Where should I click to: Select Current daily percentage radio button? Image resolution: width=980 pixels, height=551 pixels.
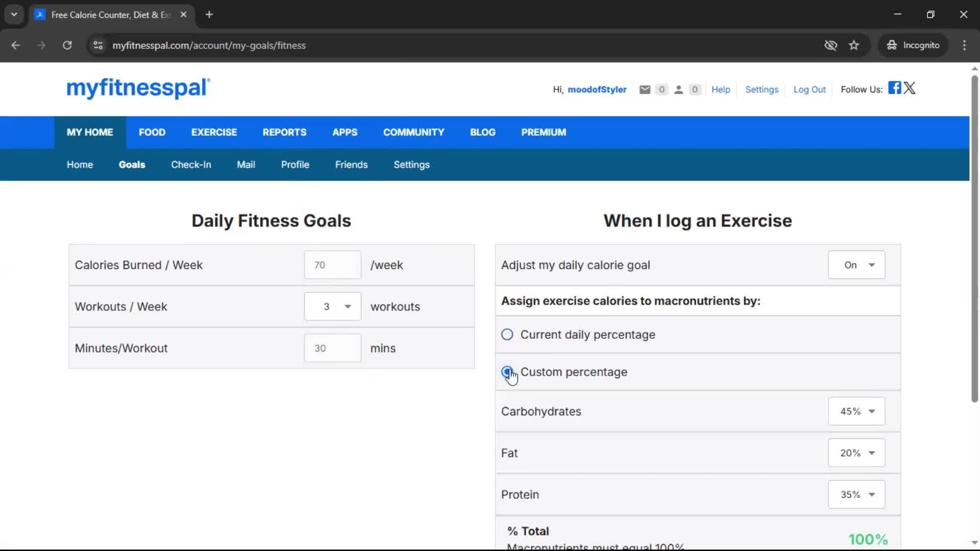coord(507,335)
